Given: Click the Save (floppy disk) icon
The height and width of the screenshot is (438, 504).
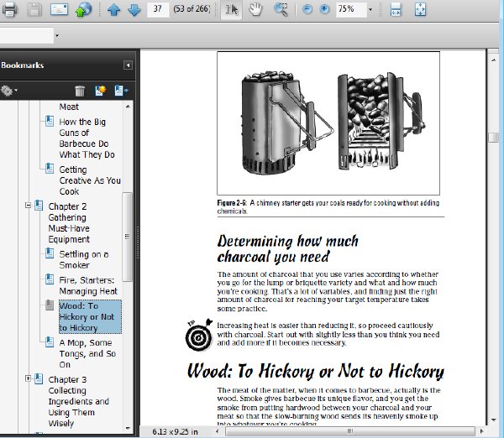Looking at the screenshot, I should pos(34,9).
